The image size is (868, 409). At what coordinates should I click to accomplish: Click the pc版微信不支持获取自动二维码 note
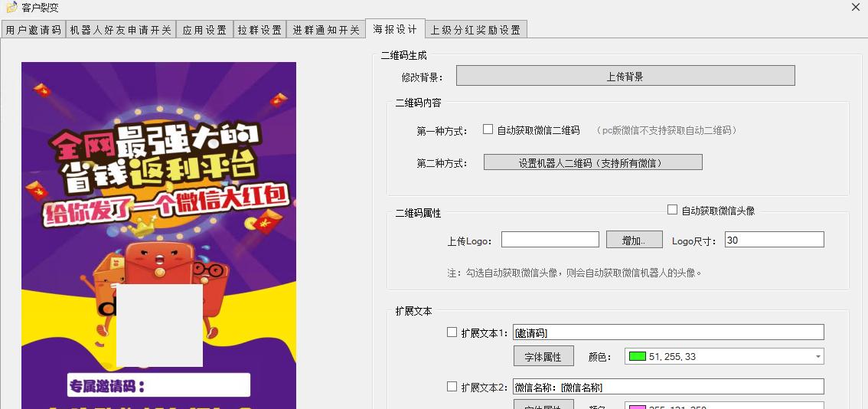(x=667, y=130)
